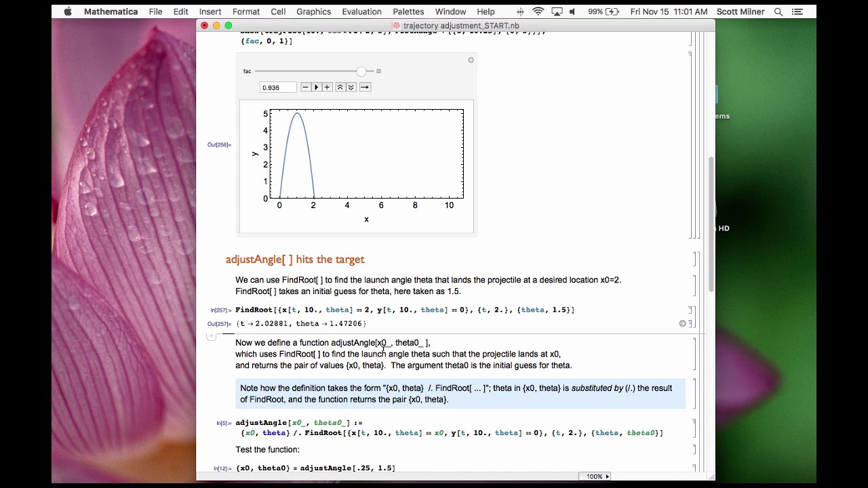Collapse the fac slider controls toggle
Viewport: 868px width, 488px height.
click(x=378, y=71)
